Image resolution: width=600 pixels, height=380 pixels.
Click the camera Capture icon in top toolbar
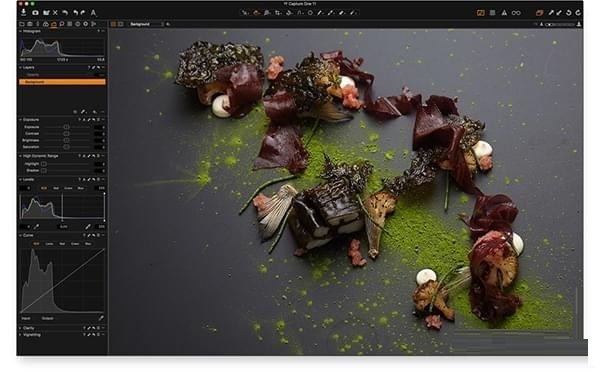[35, 13]
